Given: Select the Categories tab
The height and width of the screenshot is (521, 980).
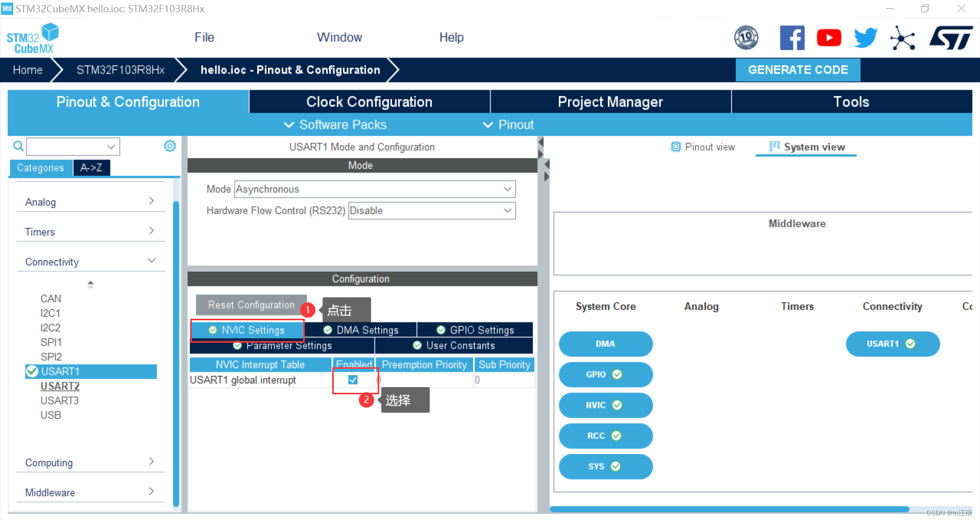Looking at the screenshot, I should coord(40,168).
